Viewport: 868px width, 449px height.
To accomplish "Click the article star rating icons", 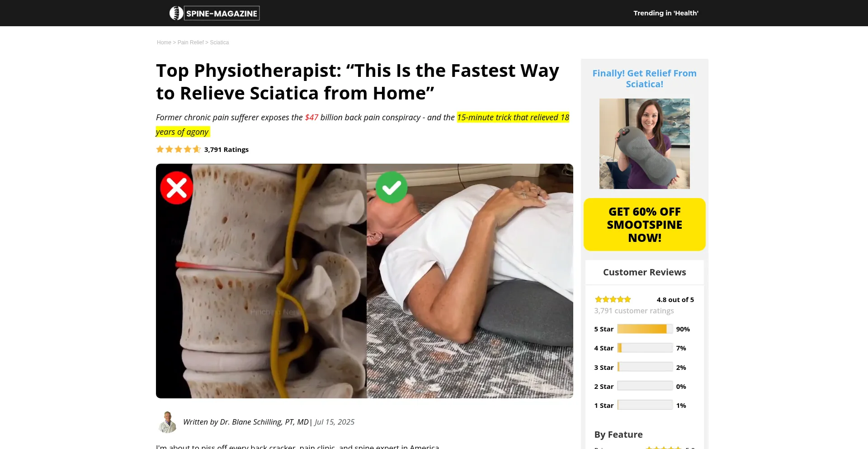I will [x=178, y=149].
